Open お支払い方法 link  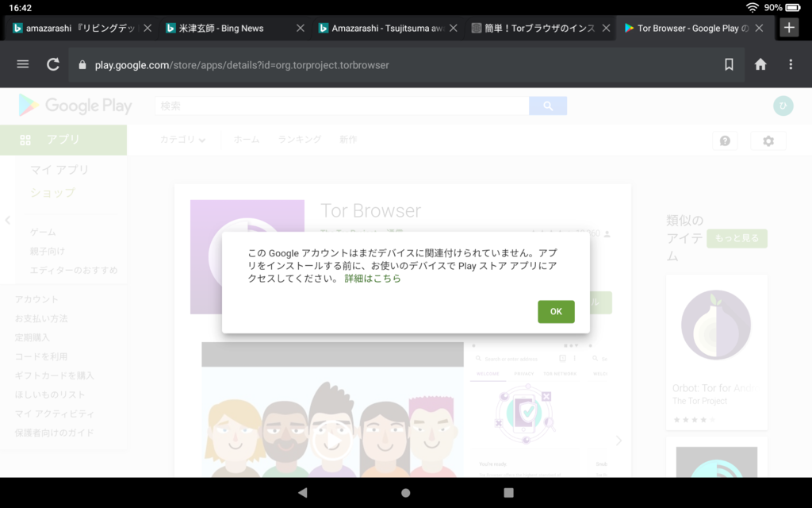click(x=41, y=319)
